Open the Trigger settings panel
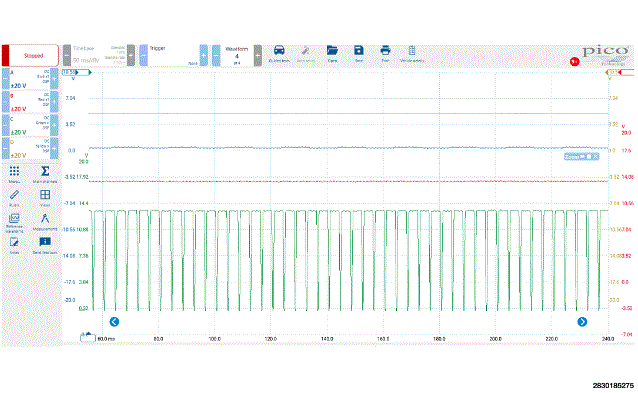Image resolution: width=638 pixels, height=393 pixels. click(x=174, y=55)
